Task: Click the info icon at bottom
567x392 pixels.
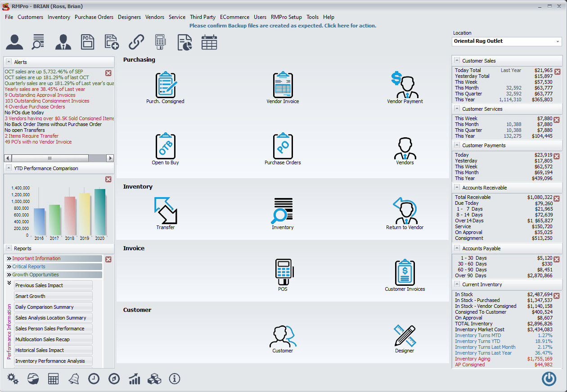Action: pyautogui.click(x=175, y=379)
